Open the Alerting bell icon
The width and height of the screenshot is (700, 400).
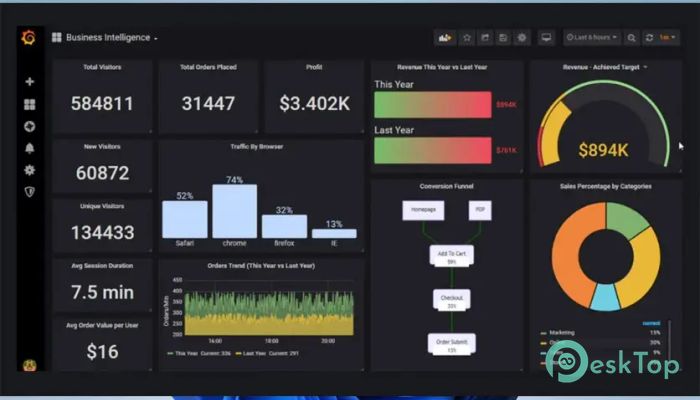point(29,148)
